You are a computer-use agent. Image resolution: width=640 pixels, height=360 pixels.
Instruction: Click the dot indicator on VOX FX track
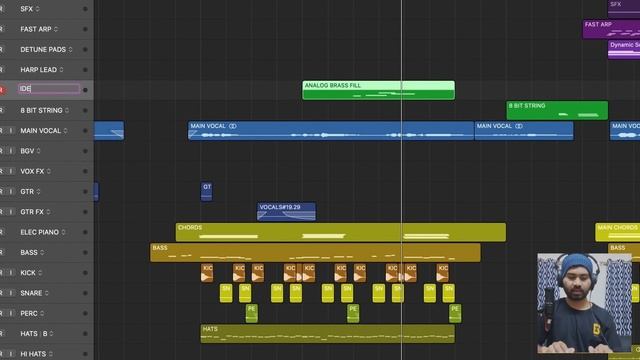coord(85,171)
